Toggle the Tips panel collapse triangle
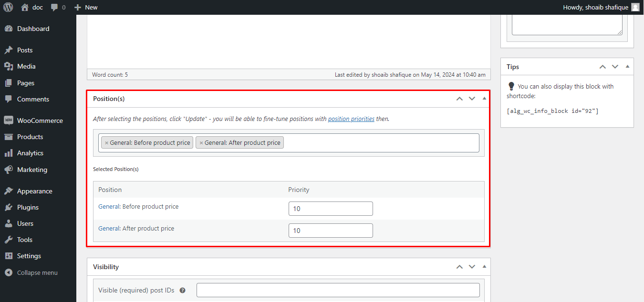The width and height of the screenshot is (644, 302). 627,67
